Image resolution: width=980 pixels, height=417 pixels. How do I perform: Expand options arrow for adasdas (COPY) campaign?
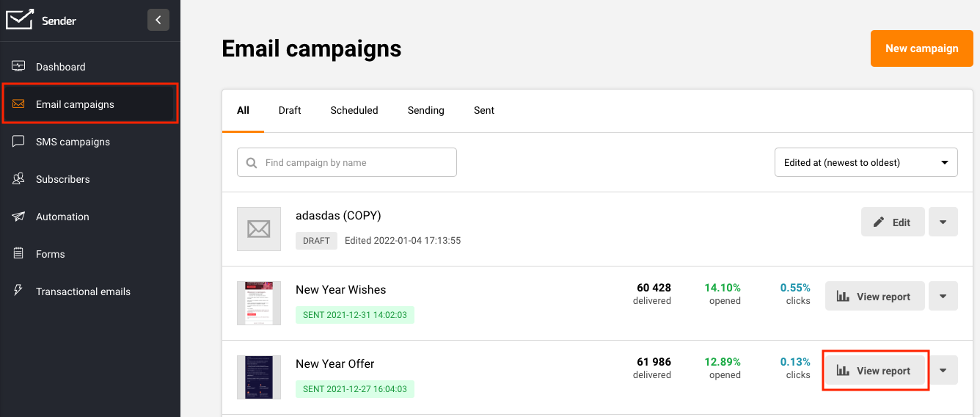point(943,222)
